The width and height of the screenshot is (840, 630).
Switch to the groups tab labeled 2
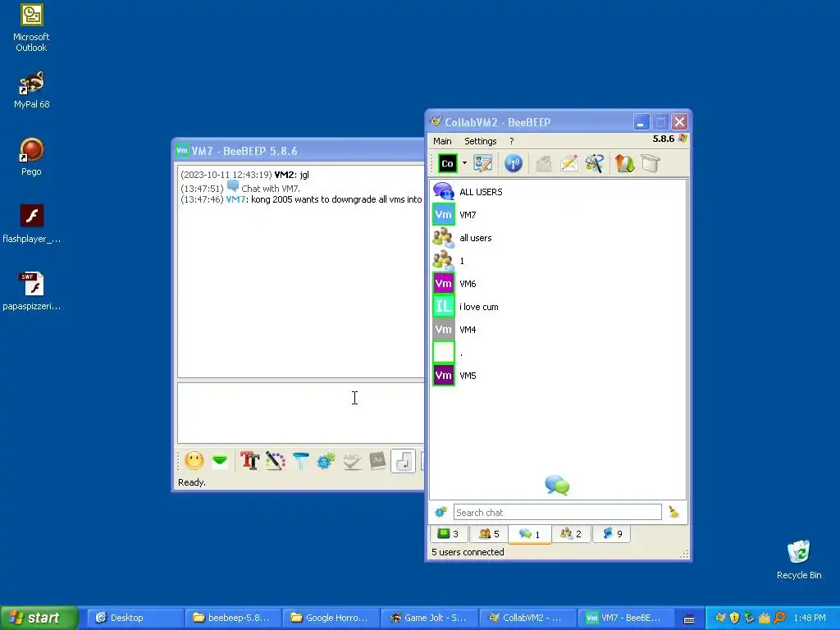571,533
